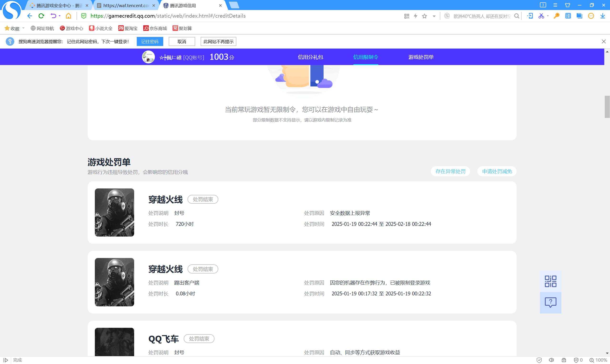Viewport: 610px width, 364px height.
Task: Open the QR code icon in address bar
Action: [x=407, y=16]
